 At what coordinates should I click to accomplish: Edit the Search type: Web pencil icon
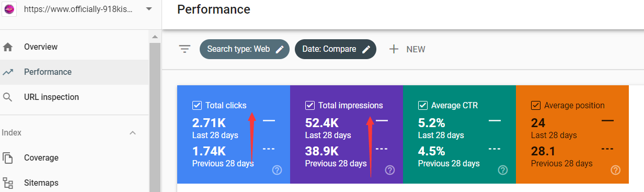[280, 49]
